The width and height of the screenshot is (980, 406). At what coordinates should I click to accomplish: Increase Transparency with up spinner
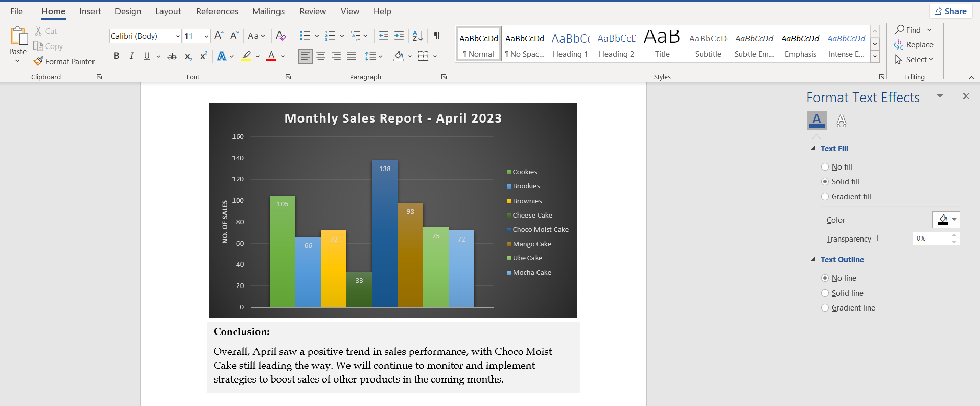coord(954,235)
